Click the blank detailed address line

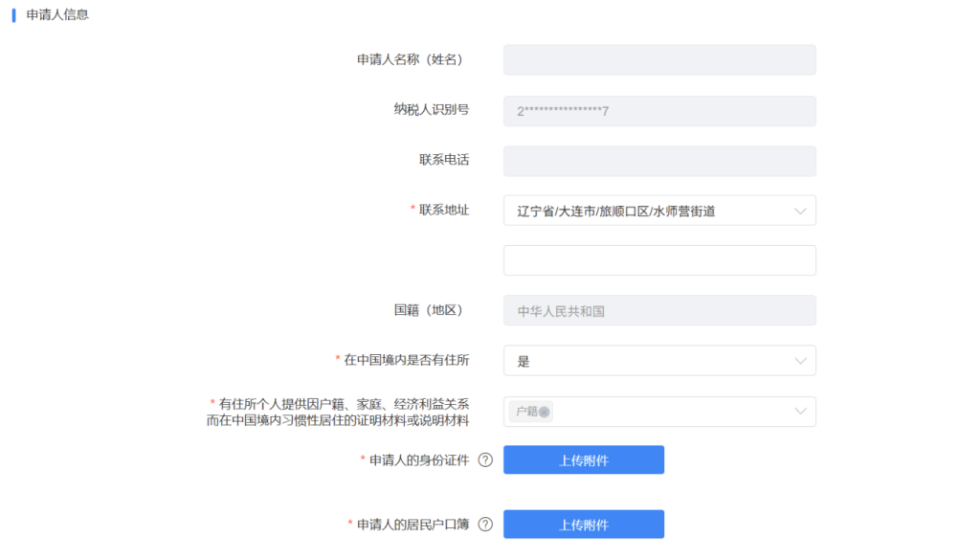pyautogui.click(x=659, y=259)
